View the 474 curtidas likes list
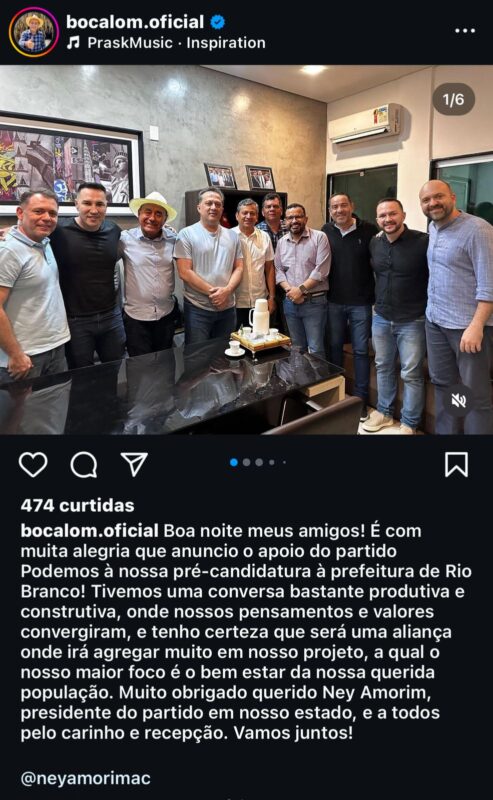Screen dimensions: 493x800 pos(78,506)
